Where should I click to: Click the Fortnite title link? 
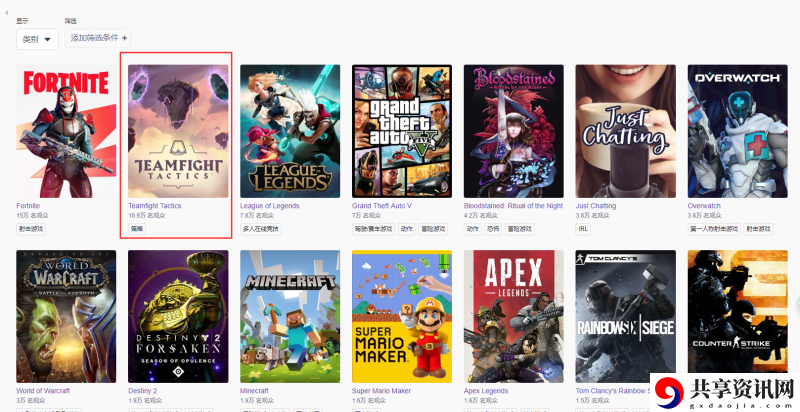click(x=28, y=206)
